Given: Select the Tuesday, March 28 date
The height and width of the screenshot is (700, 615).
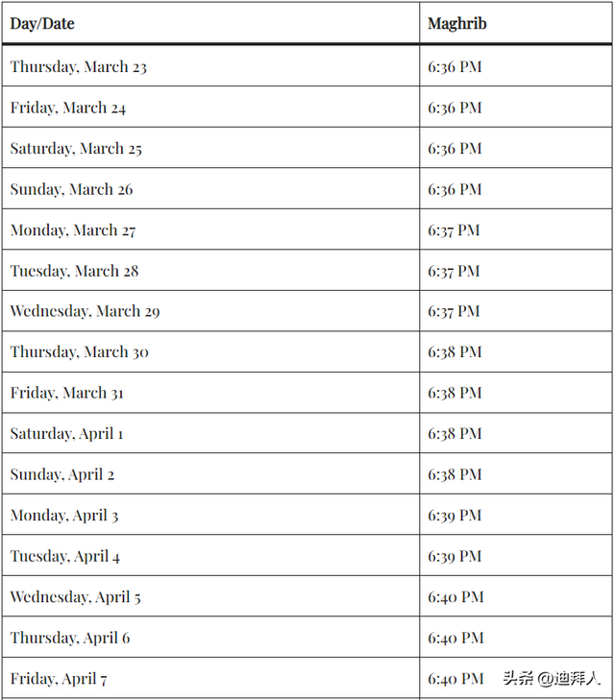Looking at the screenshot, I should point(74,271).
